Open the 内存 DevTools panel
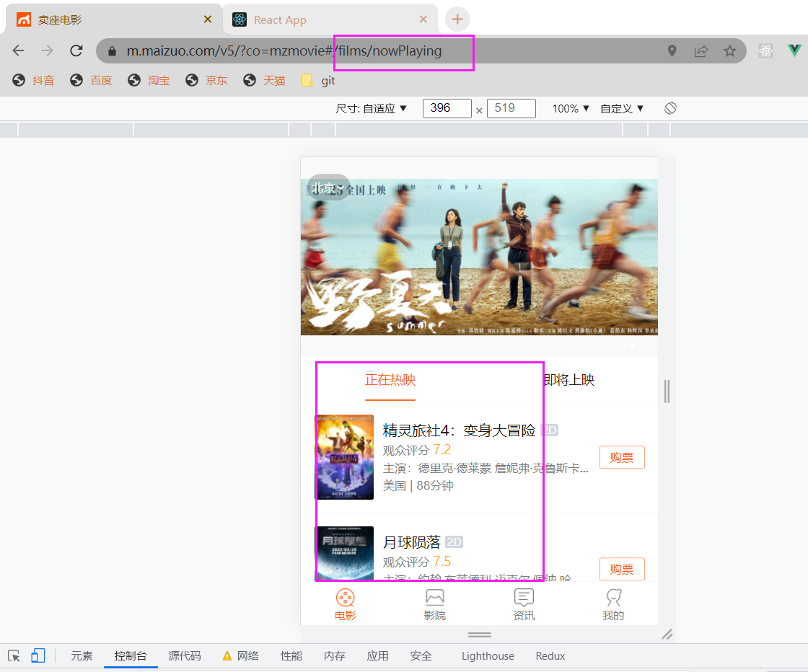The height and width of the screenshot is (672, 808). (335, 656)
